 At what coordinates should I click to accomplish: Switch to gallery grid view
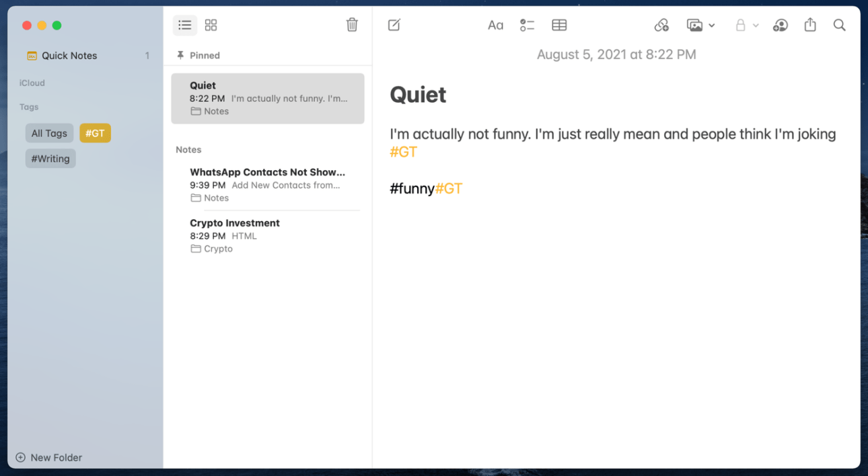pyautogui.click(x=211, y=26)
